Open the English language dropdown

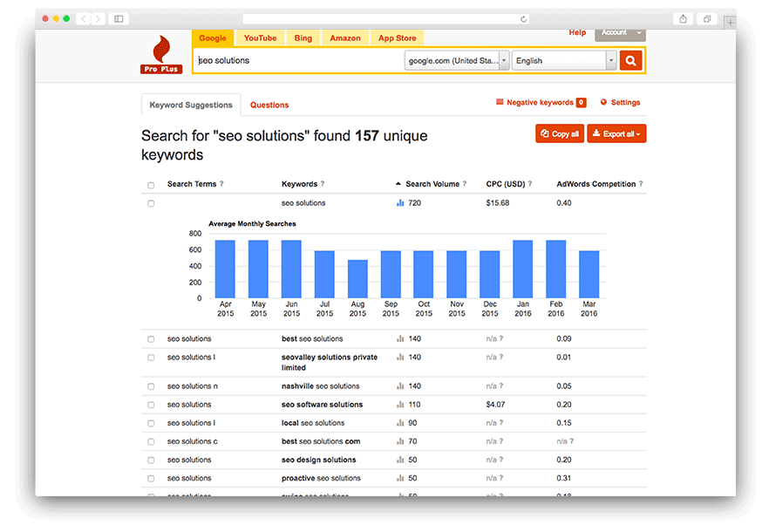click(562, 61)
